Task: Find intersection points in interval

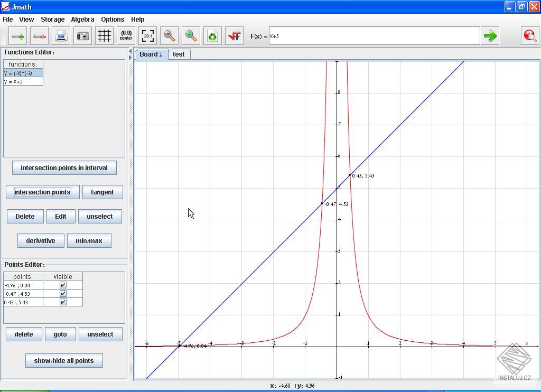Action: click(x=63, y=167)
